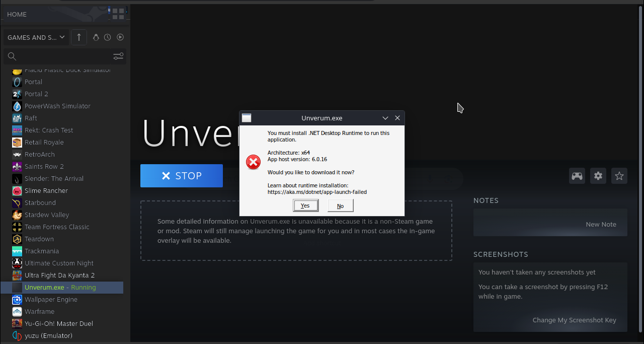The image size is (644, 344).
Task: Click Rekt: Crash Test icon
Action: pos(17,130)
